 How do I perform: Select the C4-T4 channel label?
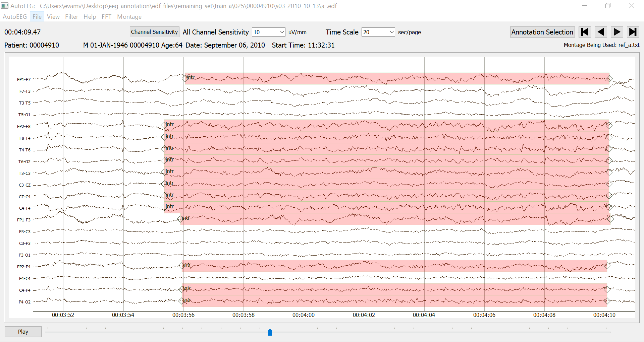click(25, 208)
